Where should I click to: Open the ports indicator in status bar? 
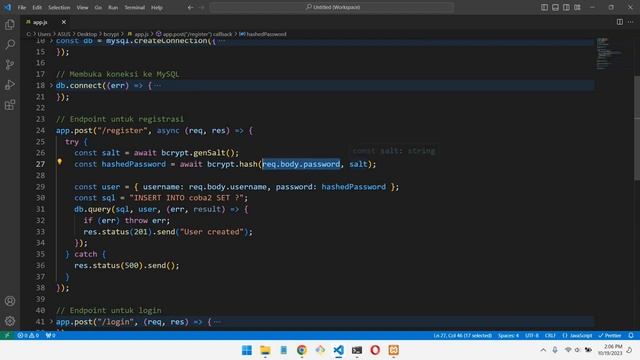pyautogui.click(x=50, y=335)
